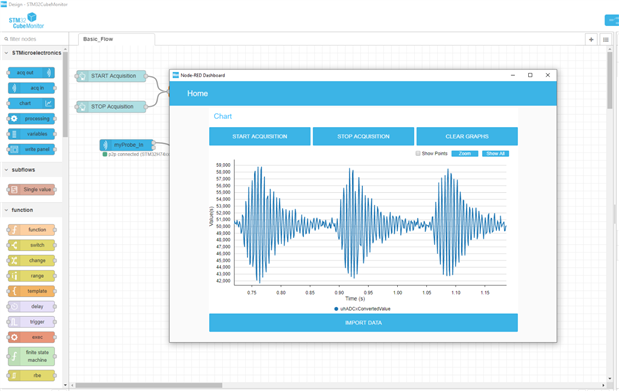Choose the variables node
Screen dimensions: 619x391
click(x=31, y=134)
